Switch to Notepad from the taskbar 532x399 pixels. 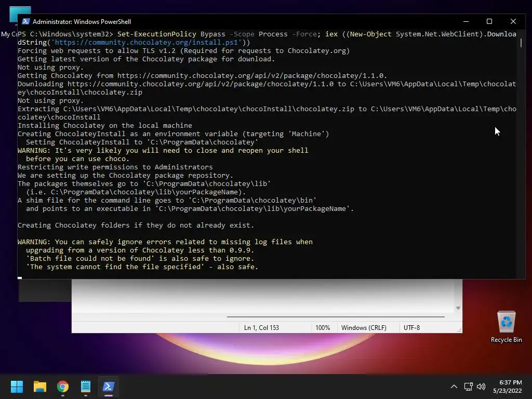tap(86, 387)
